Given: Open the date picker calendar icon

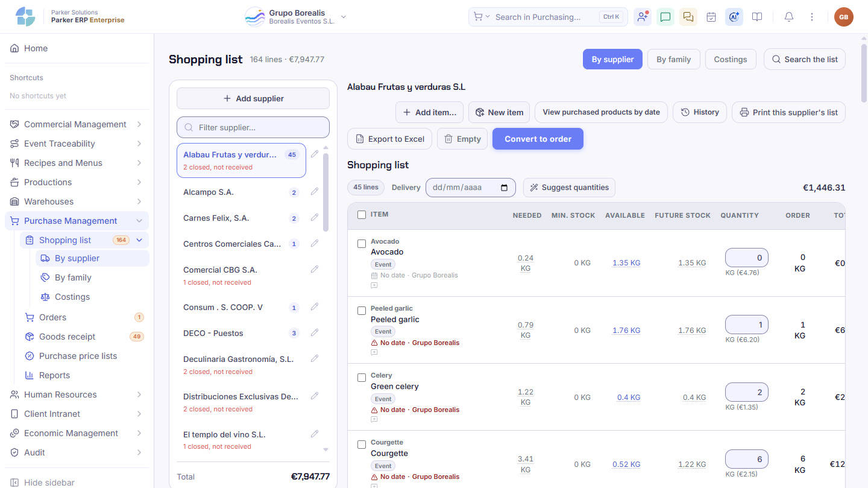Looking at the screenshot, I should tap(505, 188).
